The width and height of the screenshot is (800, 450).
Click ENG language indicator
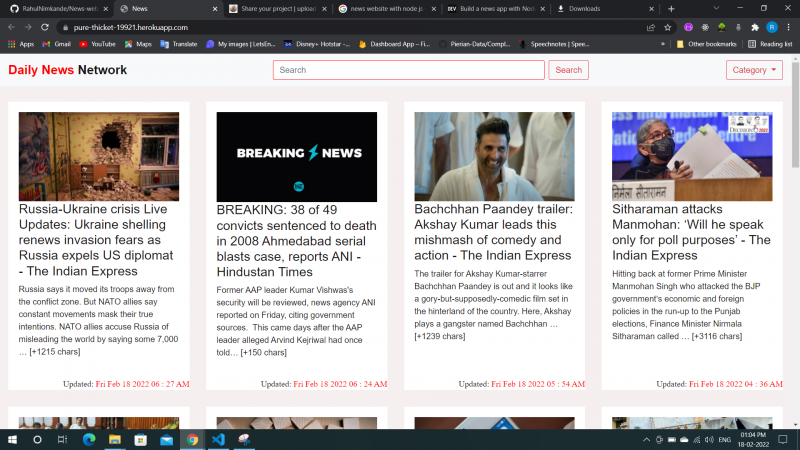pyautogui.click(x=724, y=439)
